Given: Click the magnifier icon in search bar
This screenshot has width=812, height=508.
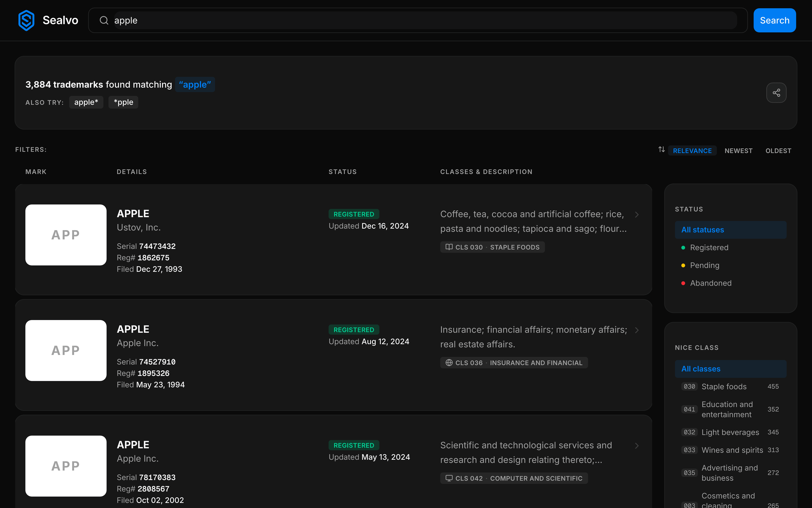Looking at the screenshot, I should click(x=104, y=20).
